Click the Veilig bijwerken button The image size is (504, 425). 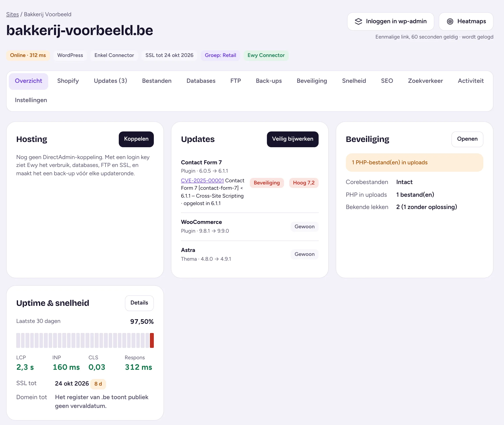point(293,139)
